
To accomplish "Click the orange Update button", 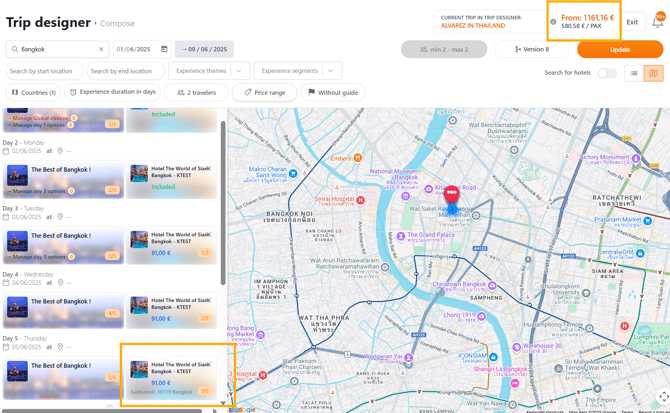I will click(x=619, y=49).
